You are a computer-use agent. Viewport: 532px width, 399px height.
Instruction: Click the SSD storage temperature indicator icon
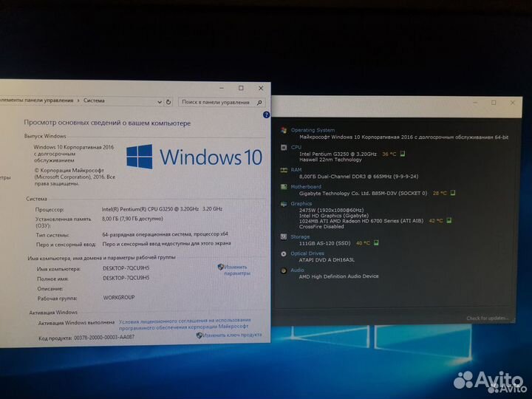pyautogui.click(x=376, y=242)
